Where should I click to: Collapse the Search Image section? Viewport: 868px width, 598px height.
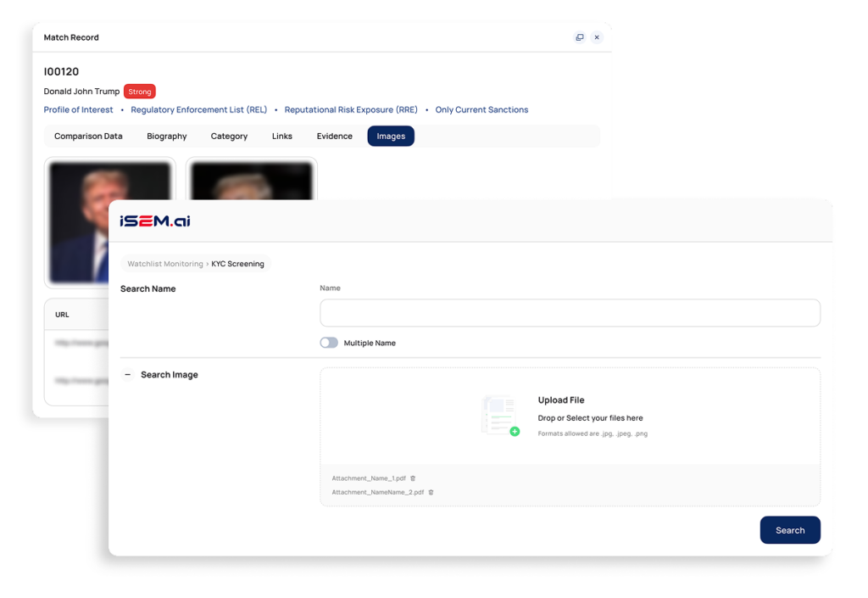click(126, 374)
